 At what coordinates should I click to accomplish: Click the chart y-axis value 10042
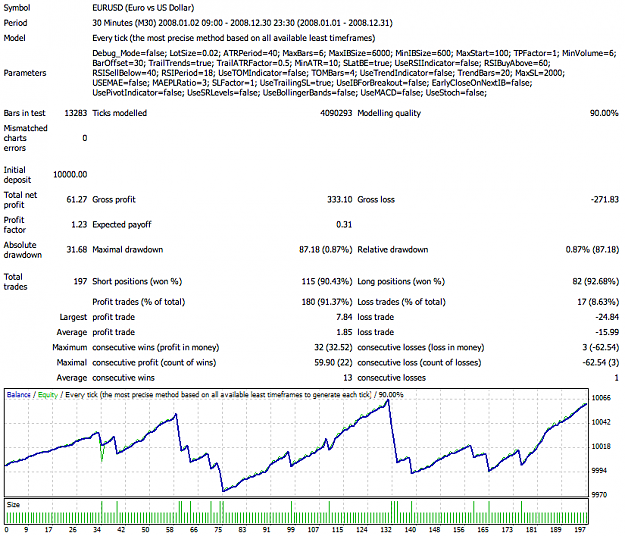(x=601, y=422)
